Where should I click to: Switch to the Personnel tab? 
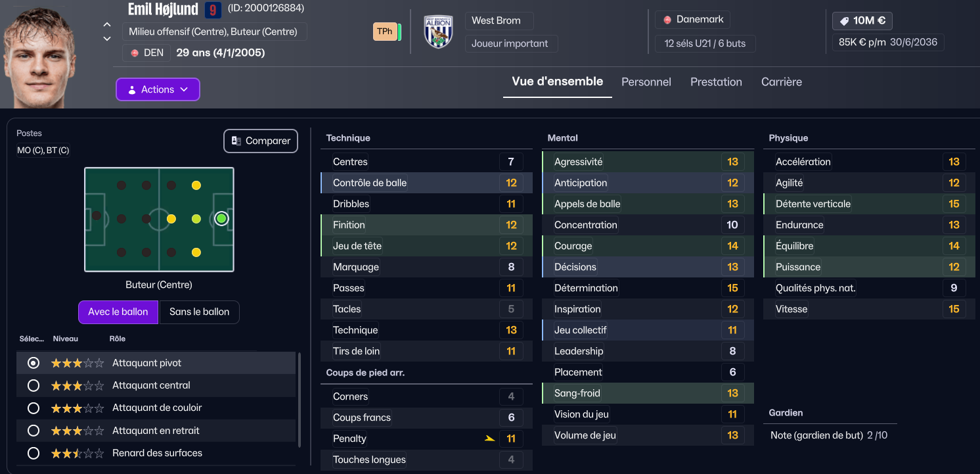646,82
